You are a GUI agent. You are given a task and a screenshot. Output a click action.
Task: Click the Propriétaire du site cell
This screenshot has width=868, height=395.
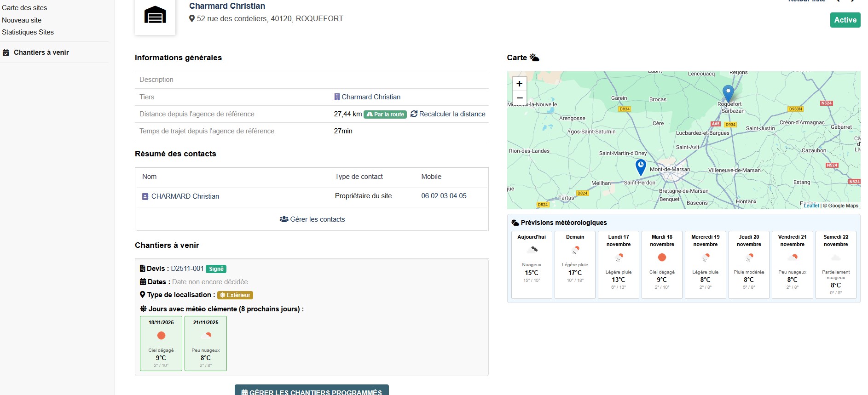click(364, 196)
